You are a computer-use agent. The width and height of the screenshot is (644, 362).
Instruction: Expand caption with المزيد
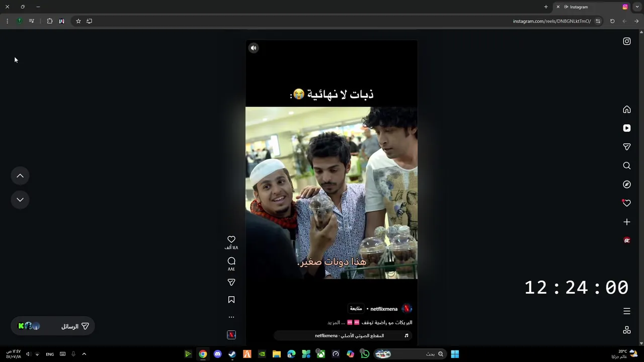click(x=334, y=323)
